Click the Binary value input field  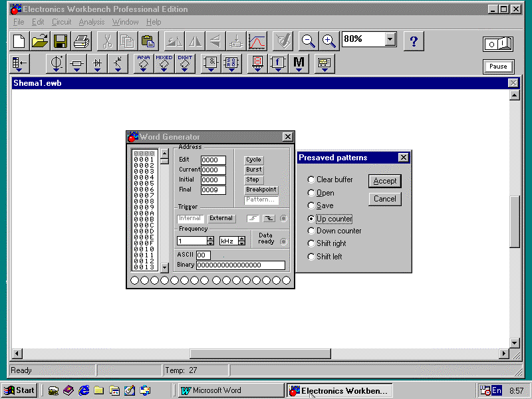241,265
